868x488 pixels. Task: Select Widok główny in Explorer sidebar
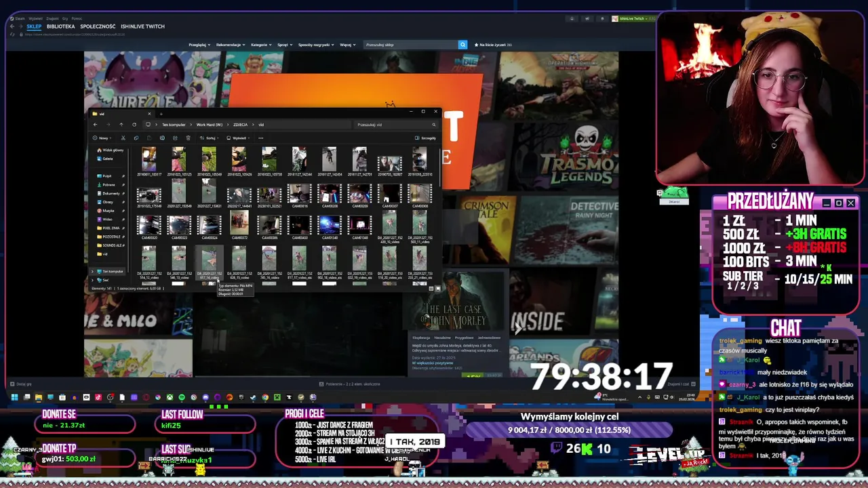pyautogui.click(x=110, y=150)
